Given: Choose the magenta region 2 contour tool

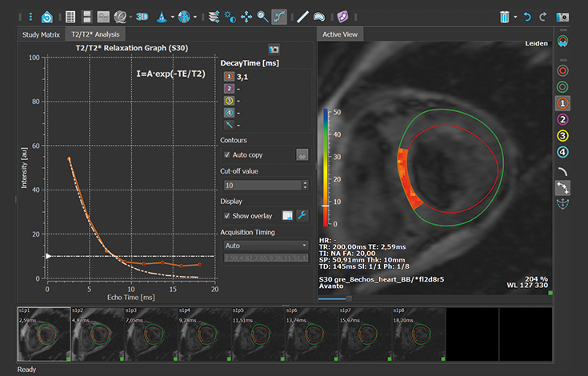Looking at the screenshot, I should point(562,120).
